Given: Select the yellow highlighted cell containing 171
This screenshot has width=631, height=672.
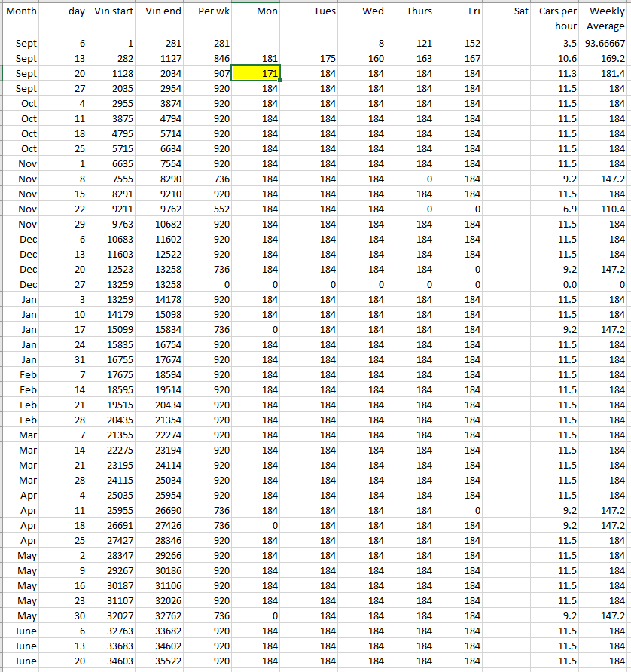Looking at the screenshot, I should [x=256, y=74].
